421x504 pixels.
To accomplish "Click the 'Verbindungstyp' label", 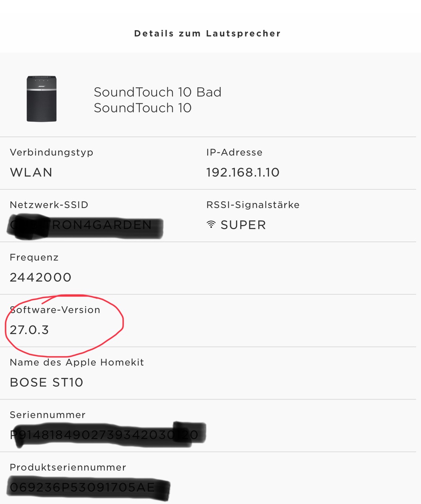I will coord(51,152).
